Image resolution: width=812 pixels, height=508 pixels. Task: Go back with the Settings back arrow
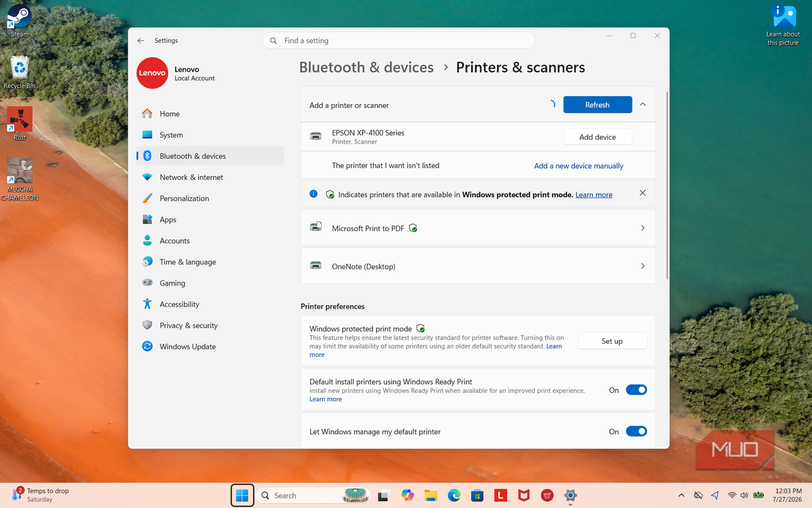141,40
